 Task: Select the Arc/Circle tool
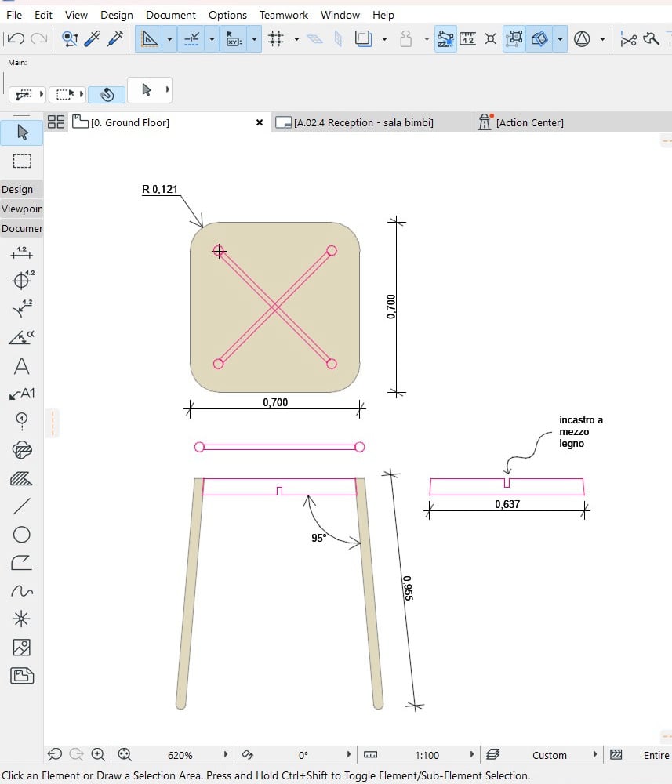[21, 535]
